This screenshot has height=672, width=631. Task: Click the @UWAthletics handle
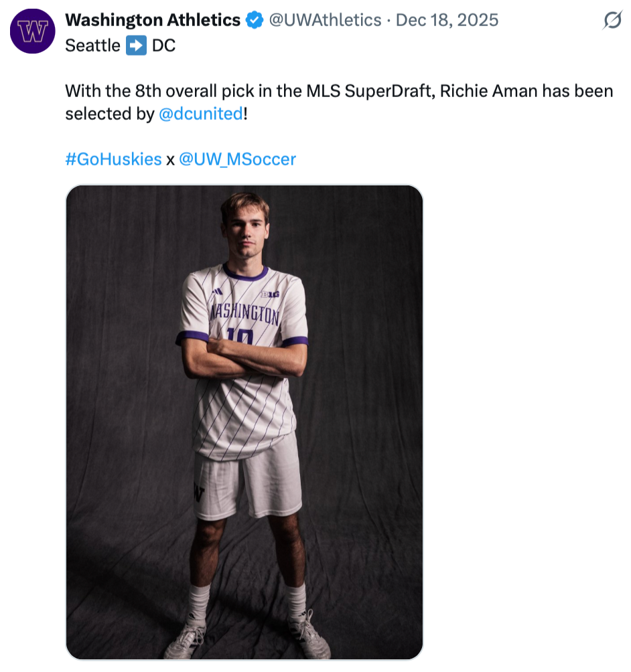325,21
